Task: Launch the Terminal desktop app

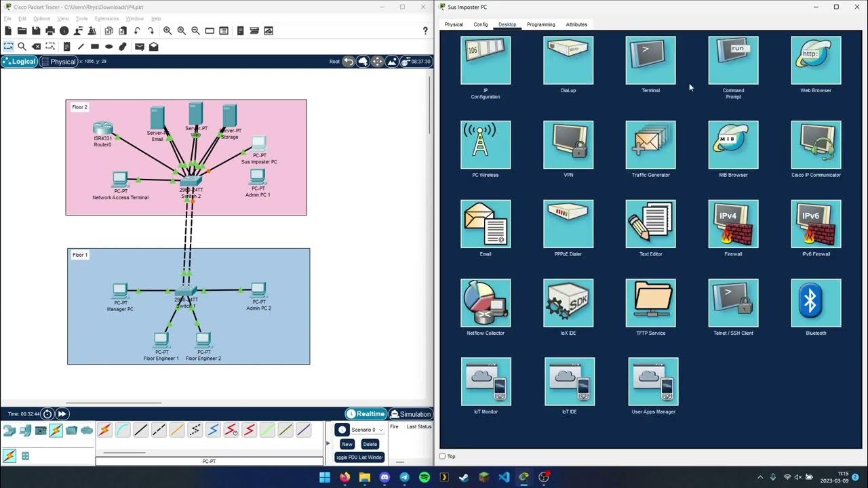Action: click(651, 60)
